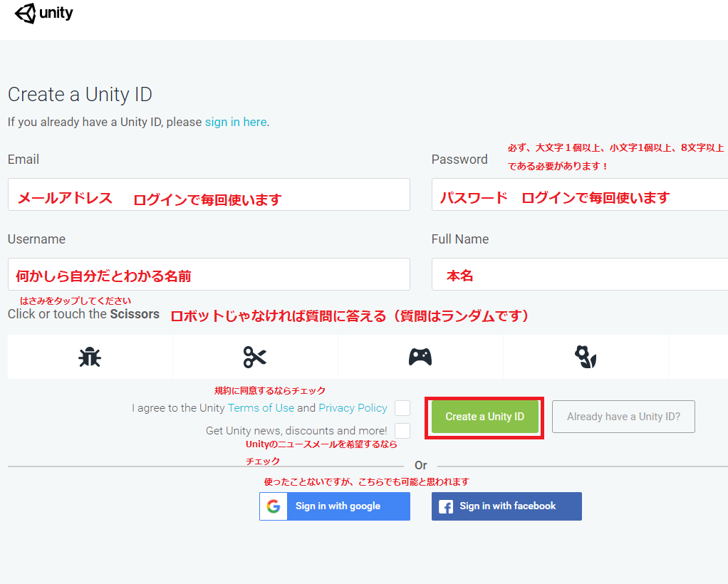The height and width of the screenshot is (584, 728).
Task: Select the bug icon in the captcha
Action: click(x=90, y=357)
